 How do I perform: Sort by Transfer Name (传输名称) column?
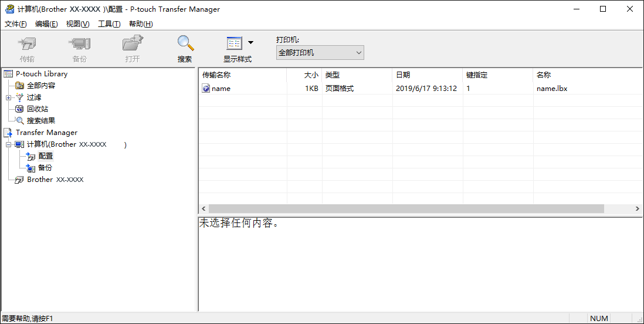(x=242, y=75)
